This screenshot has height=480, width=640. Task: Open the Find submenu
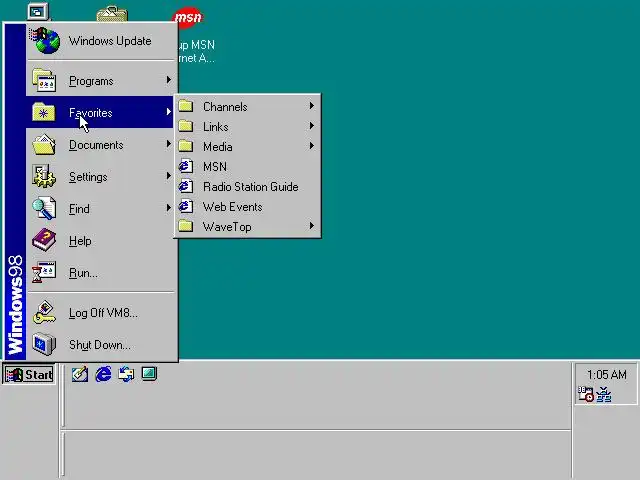point(102,208)
